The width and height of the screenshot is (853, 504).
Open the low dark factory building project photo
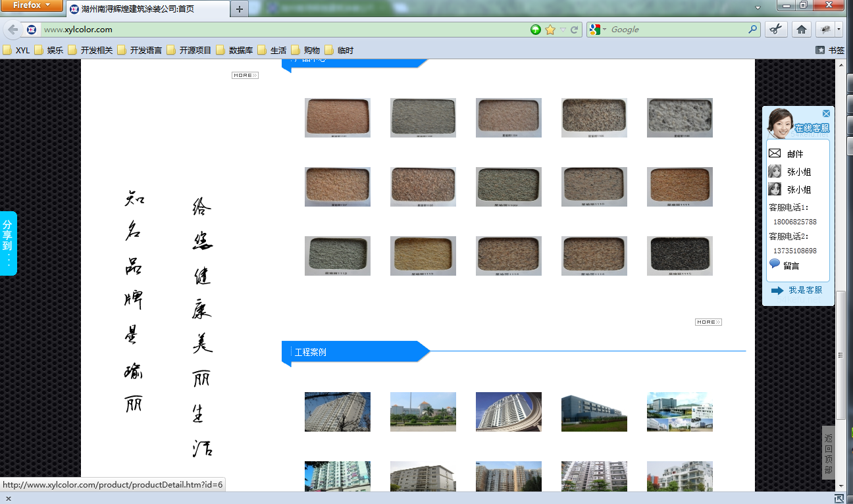pos(594,412)
